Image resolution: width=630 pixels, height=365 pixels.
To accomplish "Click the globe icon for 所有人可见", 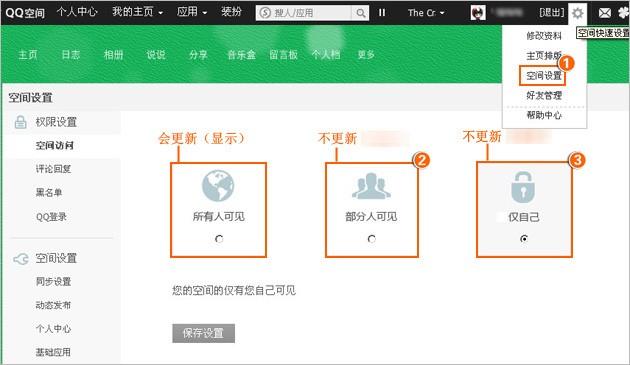I will pyautogui.click(x=218, y=185).
